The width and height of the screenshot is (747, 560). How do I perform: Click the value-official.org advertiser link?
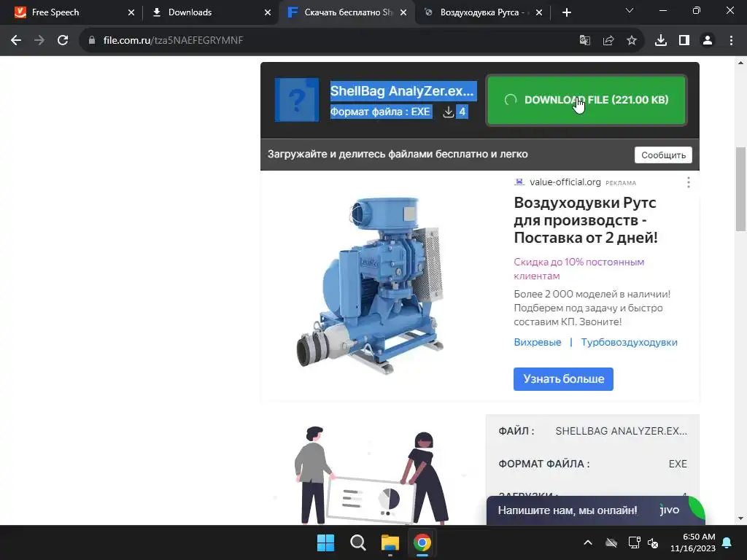point(565,182)
